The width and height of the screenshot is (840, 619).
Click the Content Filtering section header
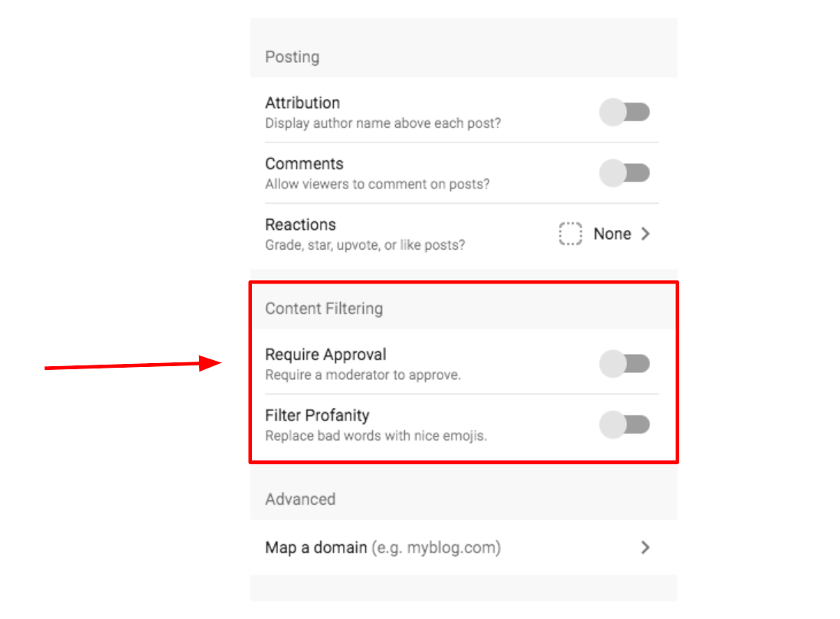point(324,308)
